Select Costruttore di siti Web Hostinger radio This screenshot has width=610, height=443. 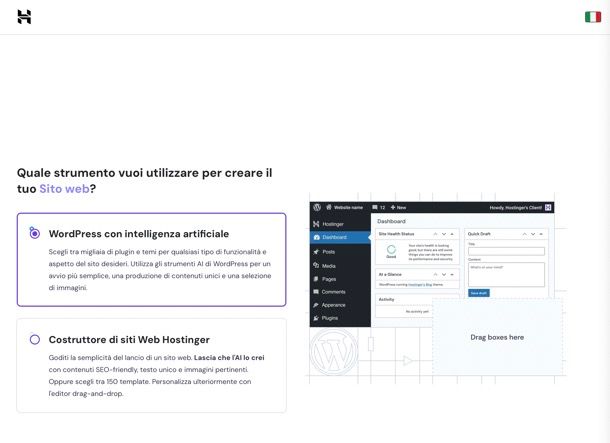pos(35,339)
